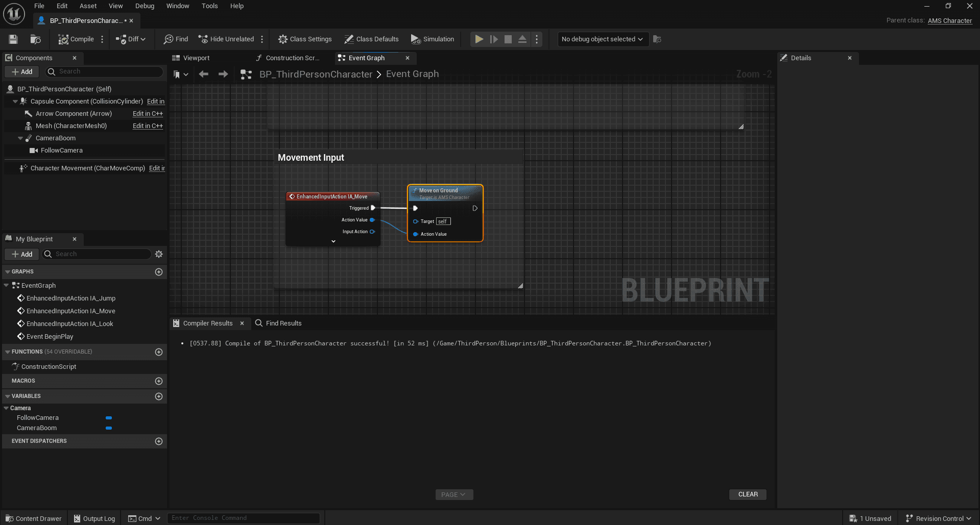Click Edit in C++ for Mesh component
Viewport: 980px width, 525px height.
(x=148, y=126)
